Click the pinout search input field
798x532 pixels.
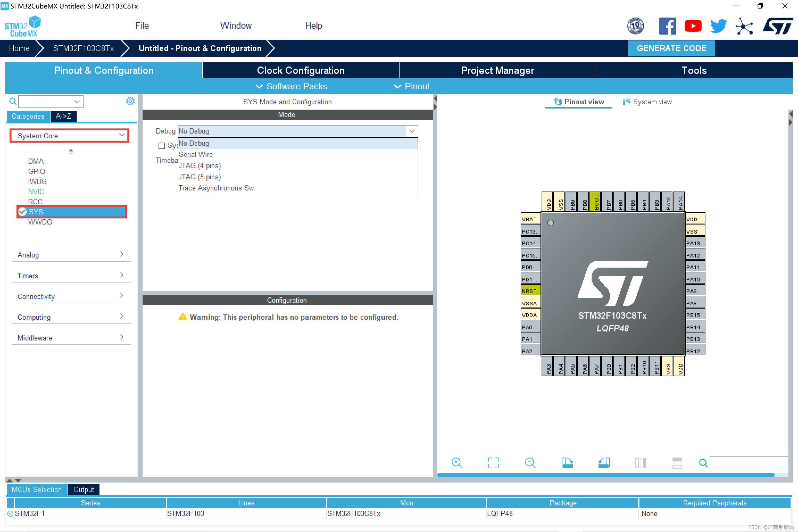tap(749, 463)
